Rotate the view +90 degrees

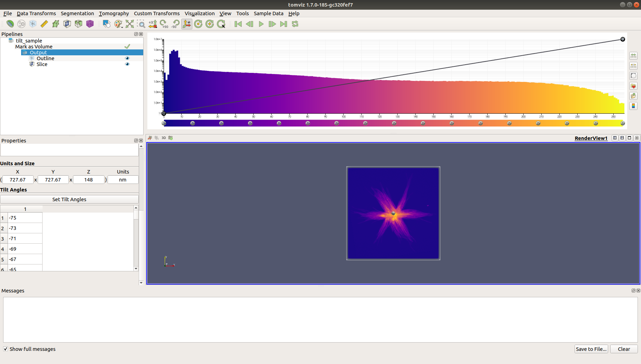point(164,24)
